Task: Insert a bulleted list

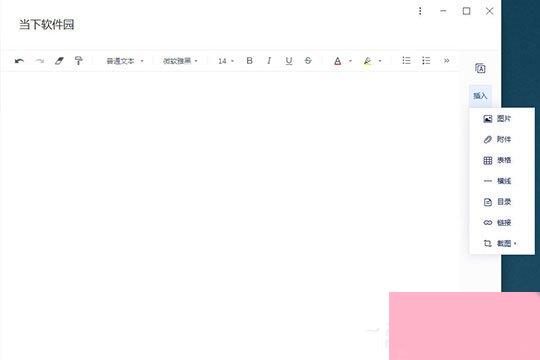Action: click(x=426, y=61)
